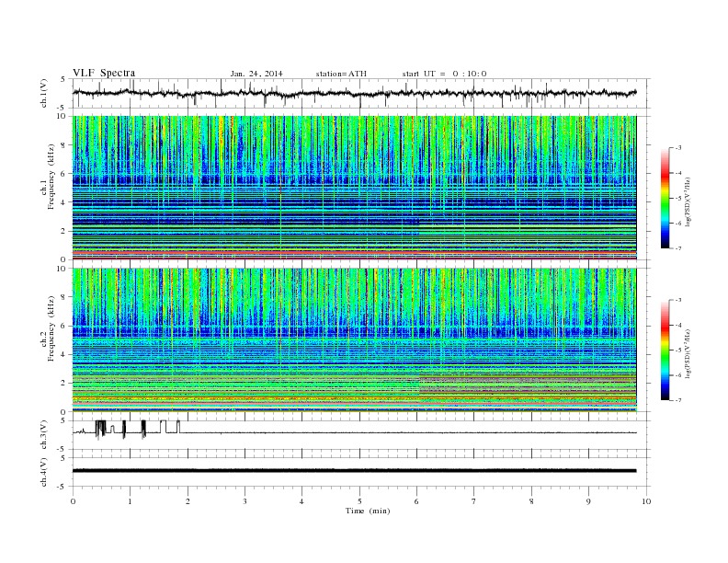Image resolution: width=728 pixels, height=563 pixels.
Task: Click the "ch.1(V)" waveform axis label
Action: point(44,93)
